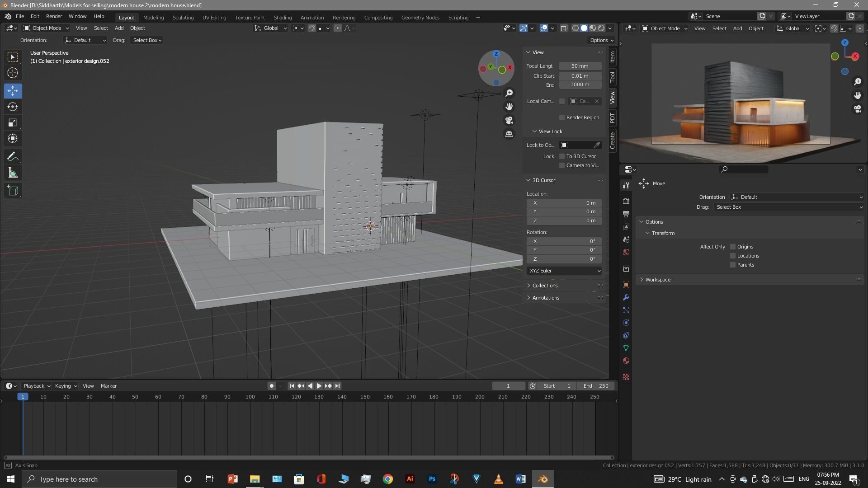The width and height of the screenshot is (868, 488).
Task: Open Particles properties tab icon
Action: tap(626, 310)
